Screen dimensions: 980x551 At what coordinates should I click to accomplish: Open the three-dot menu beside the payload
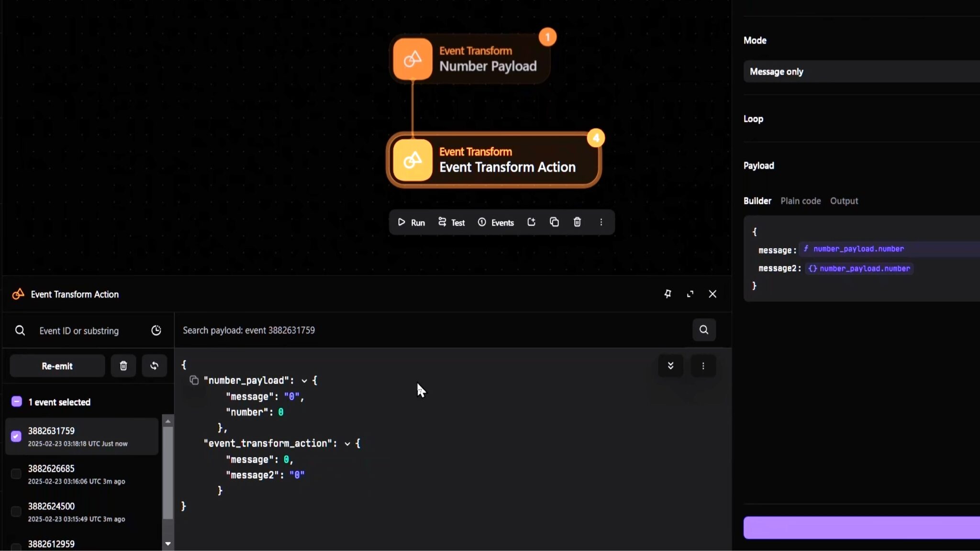tap(703, 366)
